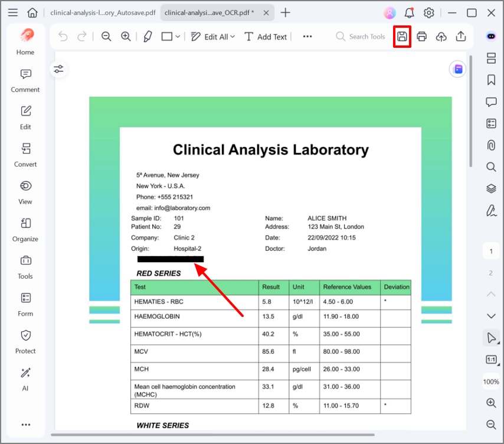Click the current page number 1
This screenshot has width=504, height=444.
(491, 252)
